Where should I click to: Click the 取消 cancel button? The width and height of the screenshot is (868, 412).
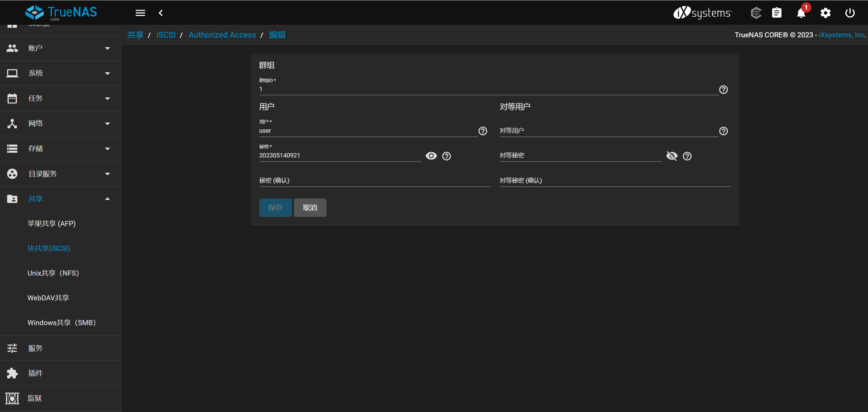click(x=310, y=208)
